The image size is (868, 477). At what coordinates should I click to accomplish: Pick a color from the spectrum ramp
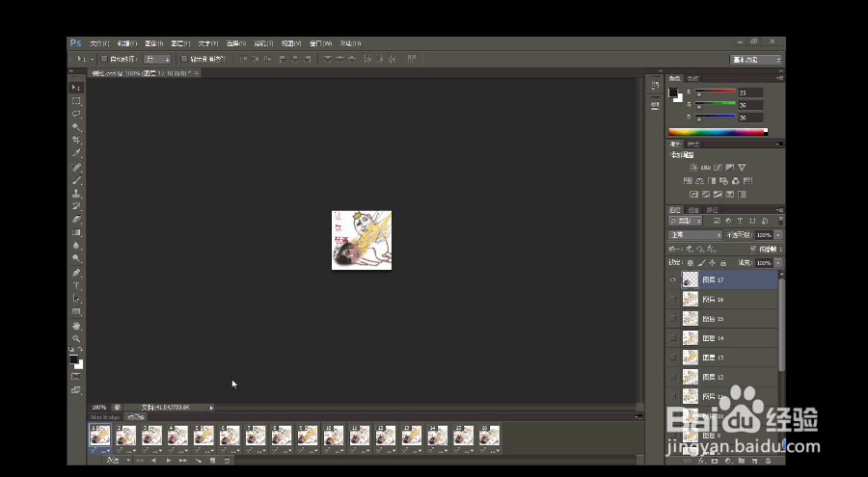[x=718, y=132]
